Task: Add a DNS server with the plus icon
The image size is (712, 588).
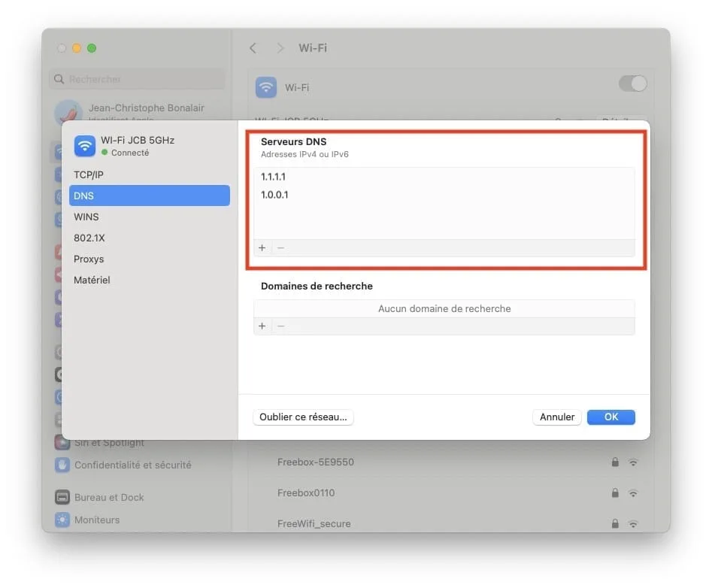Action: pyautogui.click(x=262, y=247)
